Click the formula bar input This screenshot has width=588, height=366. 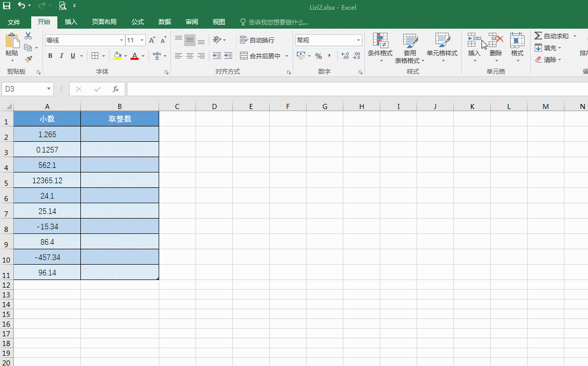(x=357, y=89)
